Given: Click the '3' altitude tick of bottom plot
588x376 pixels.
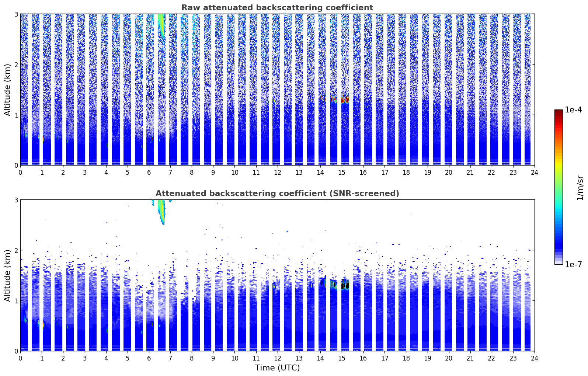Looking at the screenshot, I should pos(16,200).
